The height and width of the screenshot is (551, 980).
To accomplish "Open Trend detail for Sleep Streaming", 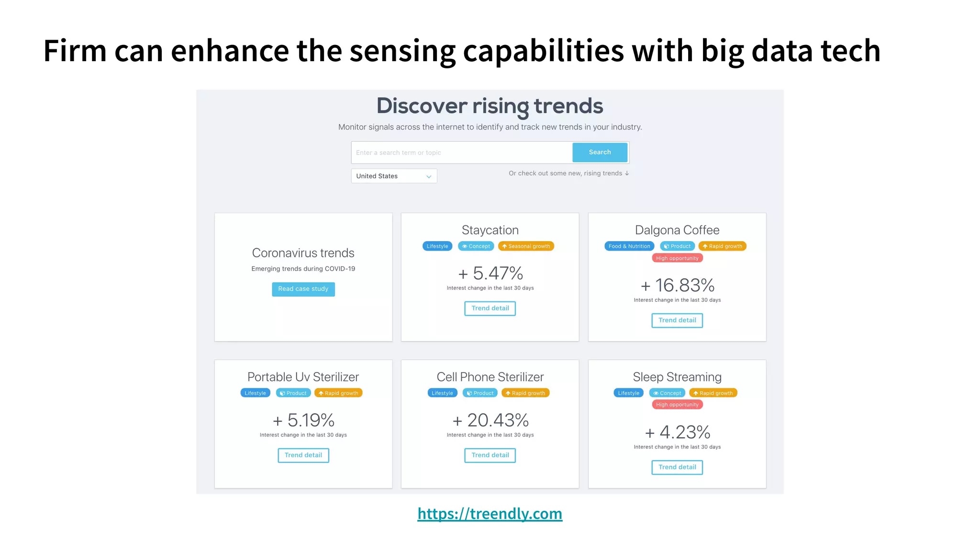I will pos(677,467).
